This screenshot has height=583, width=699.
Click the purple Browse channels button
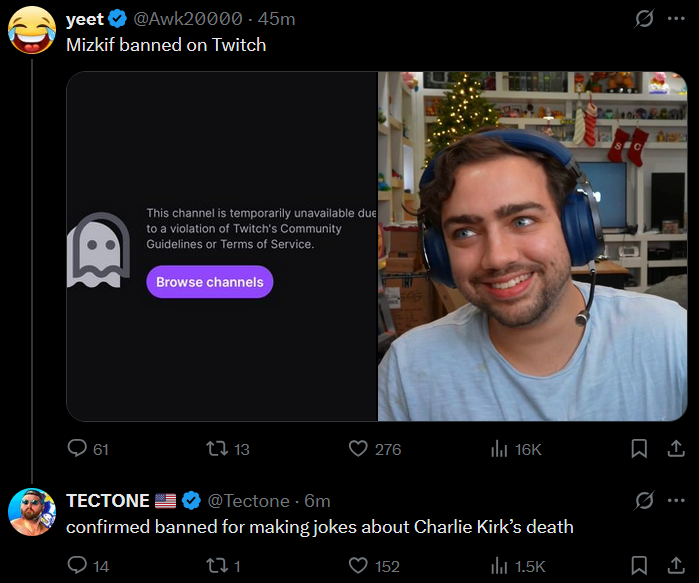tap(209, 282)
